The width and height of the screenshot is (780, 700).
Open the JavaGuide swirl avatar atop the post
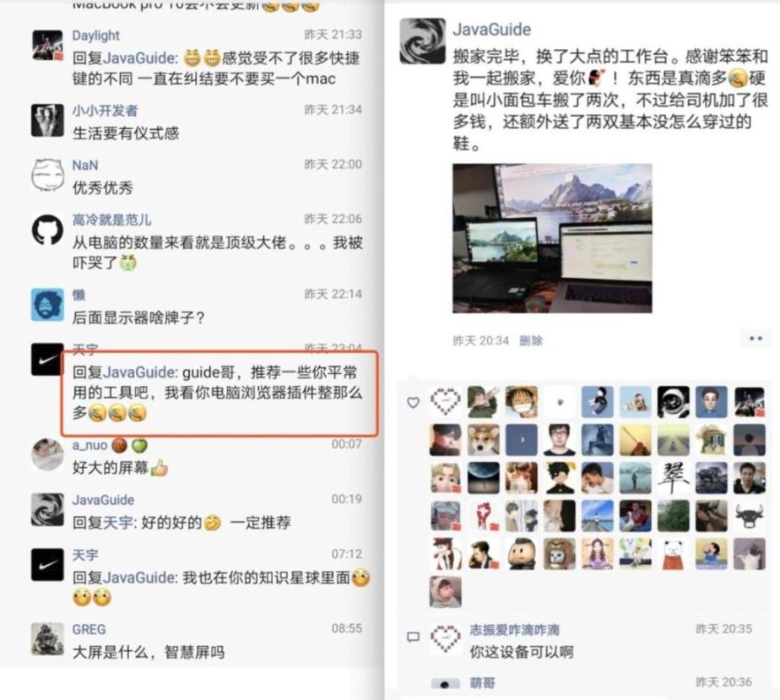click(x=422, y=41)
